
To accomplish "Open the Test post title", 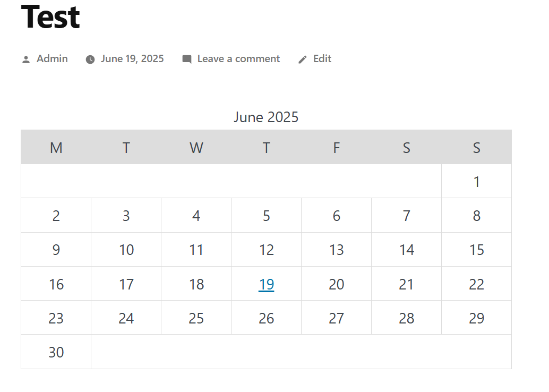I will [51, 17].
